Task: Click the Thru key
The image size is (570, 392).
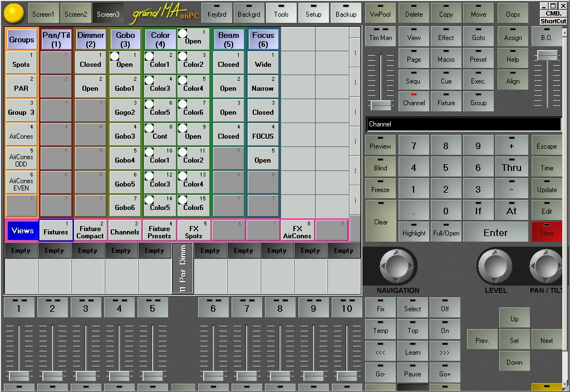Action: 512,167
